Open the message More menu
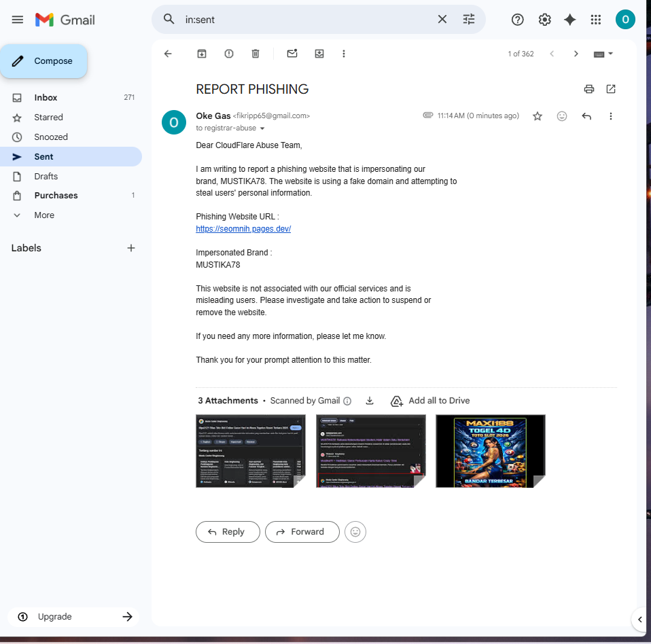Screen dimensions: 651x644 [610, 116]
